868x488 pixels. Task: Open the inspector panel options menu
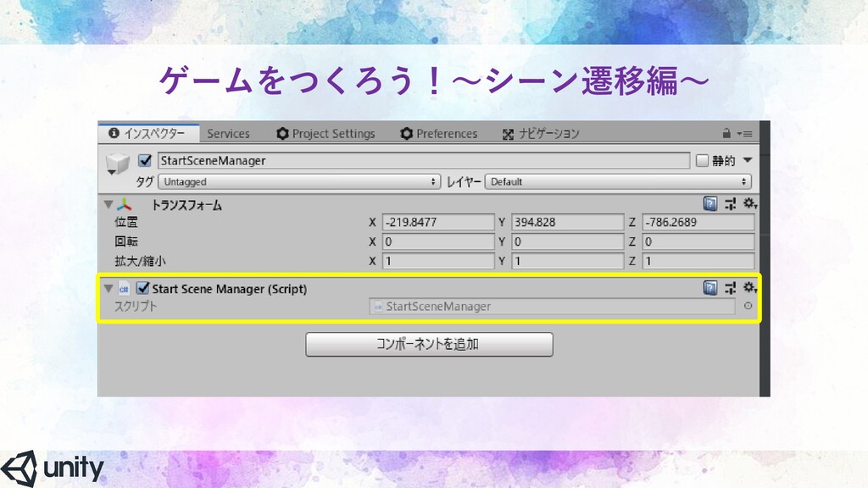[744, 134]
